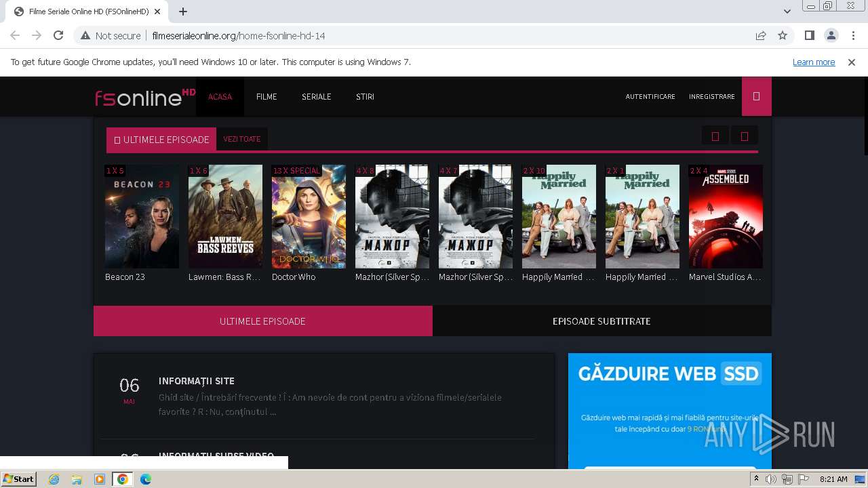Open the ACASA menu item

point(220,96)
